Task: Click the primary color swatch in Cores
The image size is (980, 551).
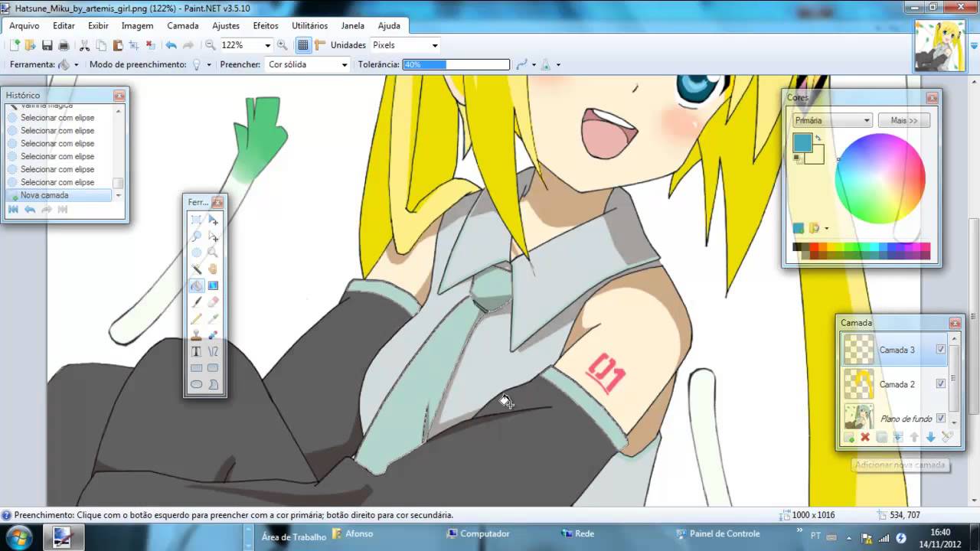Action: [x=802, y=142]
